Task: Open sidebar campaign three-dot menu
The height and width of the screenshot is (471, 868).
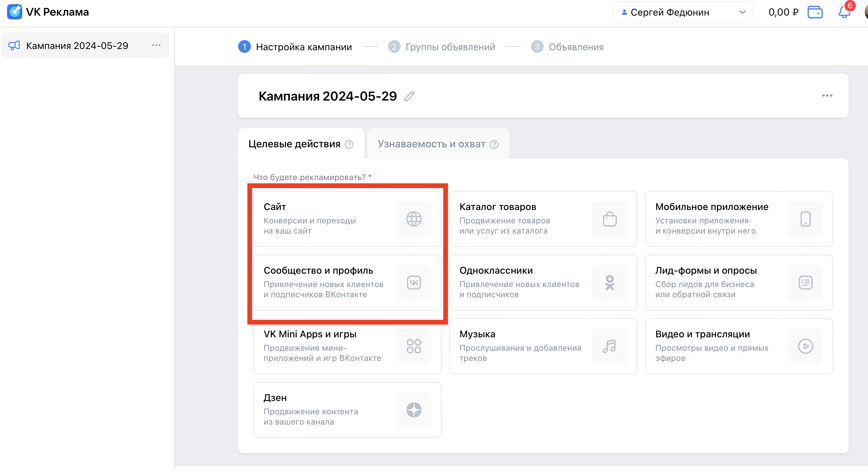Action: [x=156, y=45]
